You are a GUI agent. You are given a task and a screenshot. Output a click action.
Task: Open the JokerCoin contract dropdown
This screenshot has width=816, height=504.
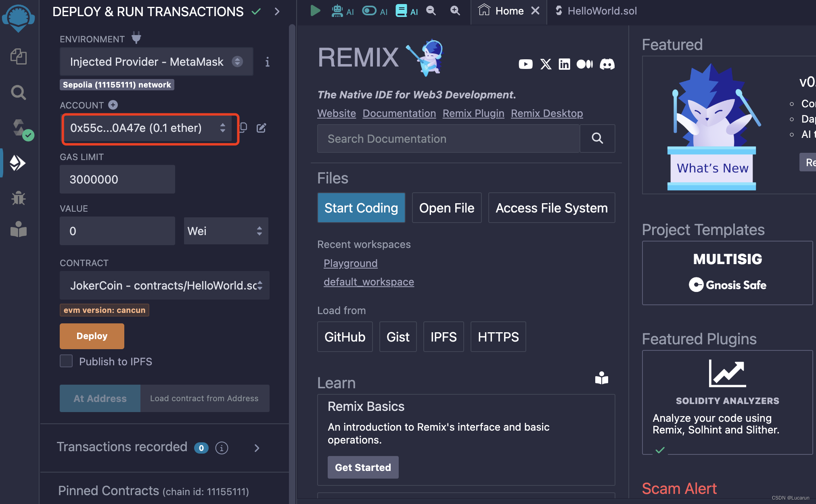(x=165, y=285)
